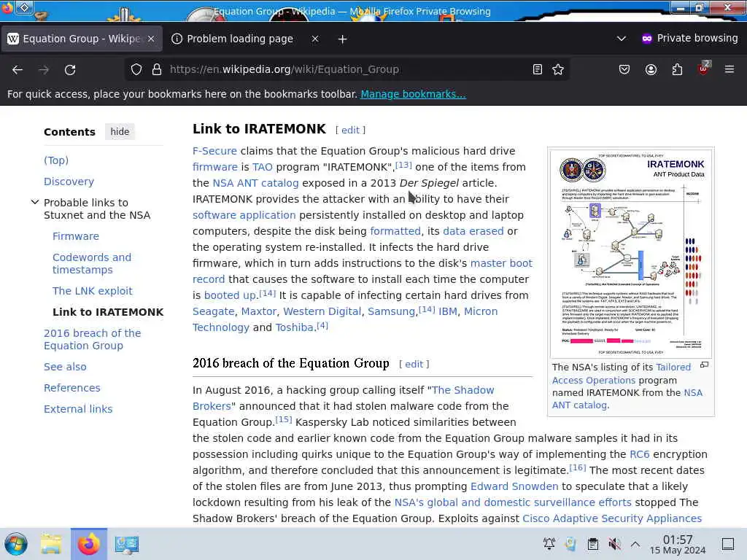Open the list all tabs dropdown

pyautogui.click(x=622, y=39)
